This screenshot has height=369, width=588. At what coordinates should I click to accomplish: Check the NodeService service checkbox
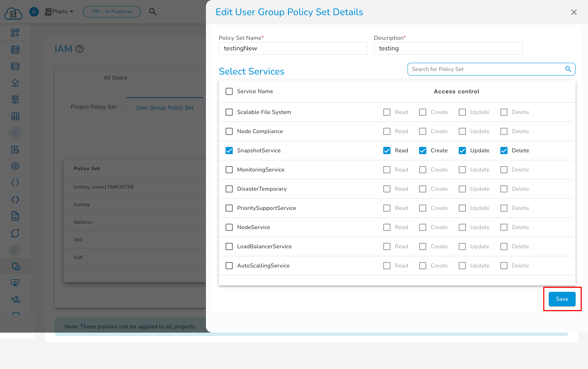[x=229, y=227]
